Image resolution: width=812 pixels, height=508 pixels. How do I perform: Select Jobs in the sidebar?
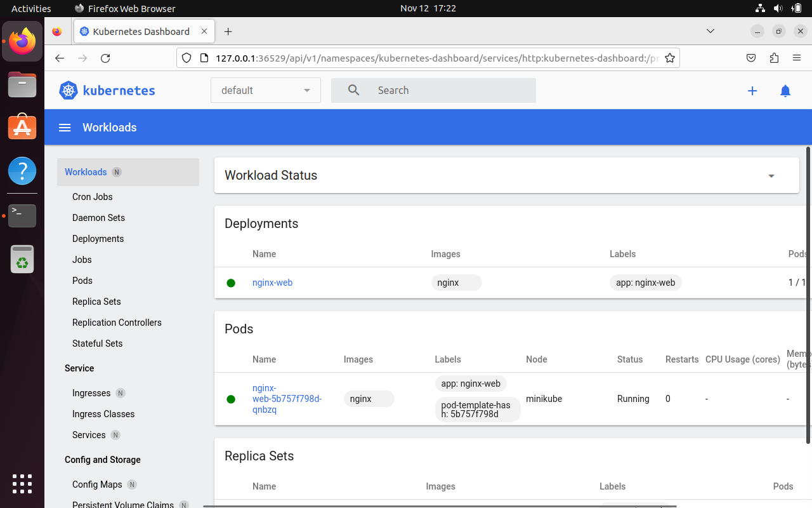point(82,260)
